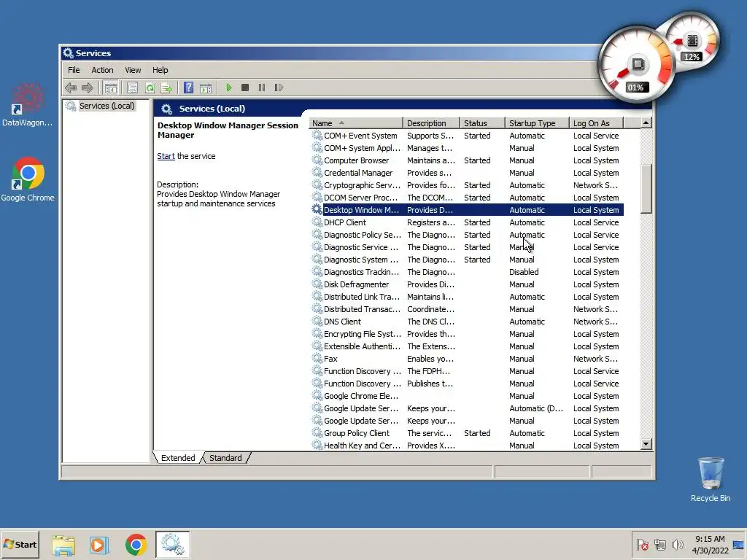Open the Help menu
This screenshot has width=747, height=560.
point(160,70)
